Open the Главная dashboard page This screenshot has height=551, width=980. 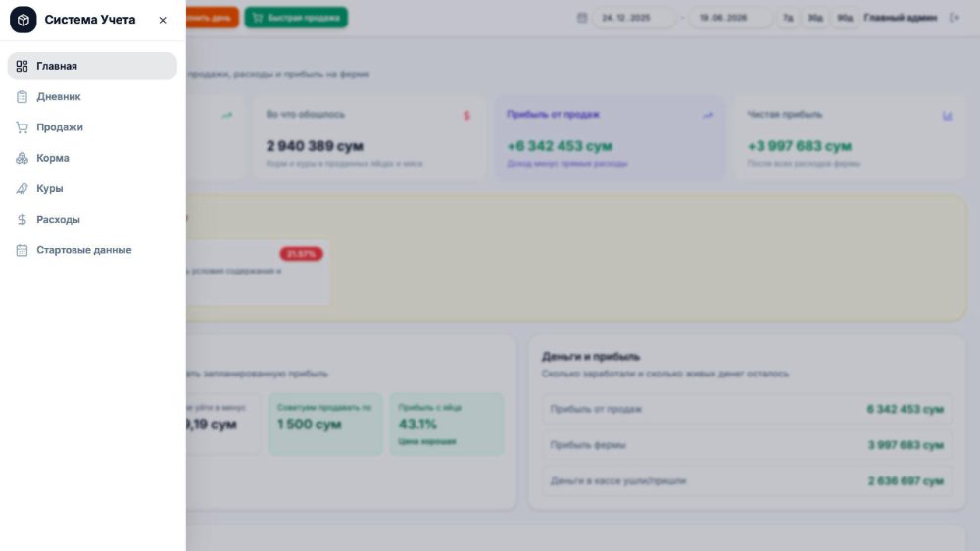(92, 66)
